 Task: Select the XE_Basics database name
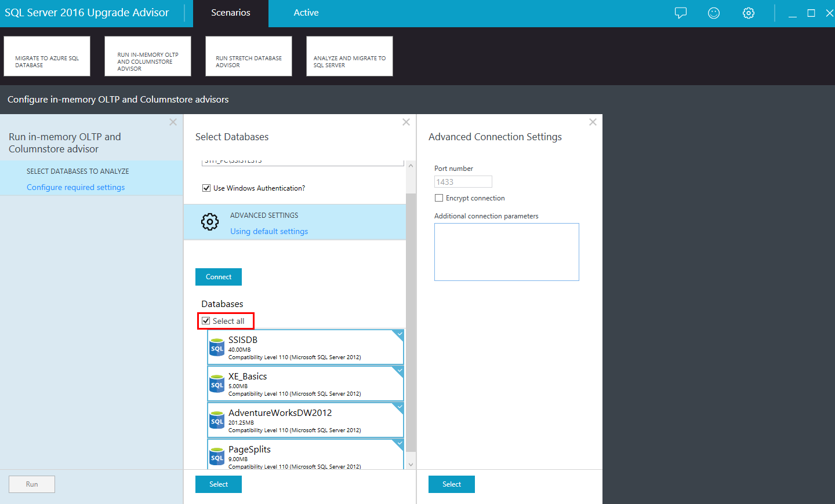248,377
